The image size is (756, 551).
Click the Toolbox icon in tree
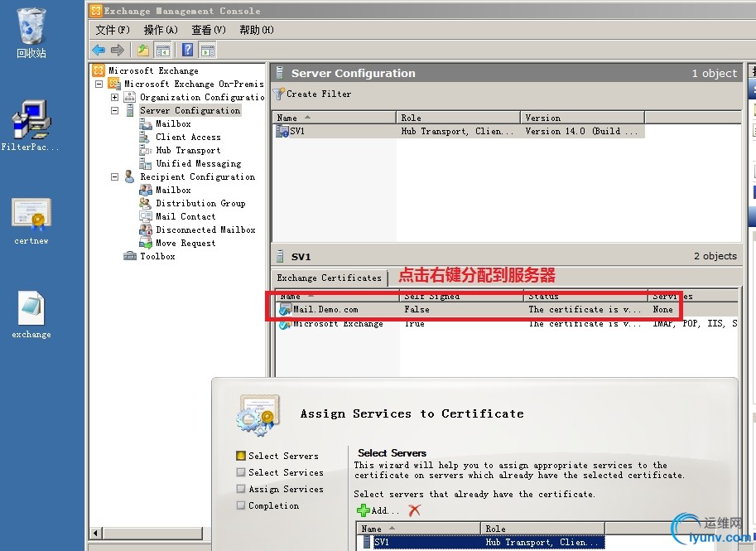pos(130,256)
